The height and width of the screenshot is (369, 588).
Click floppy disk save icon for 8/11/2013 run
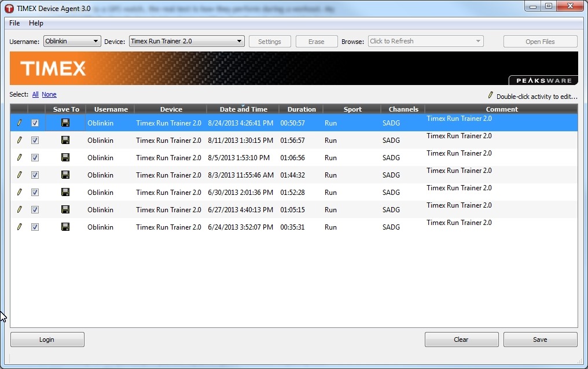click(x=65, y=140)
